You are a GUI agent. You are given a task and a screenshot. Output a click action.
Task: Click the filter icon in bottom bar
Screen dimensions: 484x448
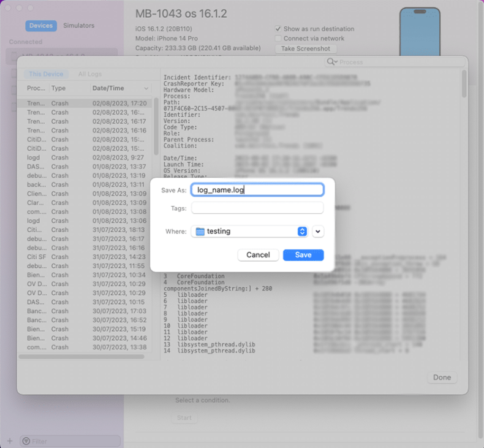[x=26, y=441]
